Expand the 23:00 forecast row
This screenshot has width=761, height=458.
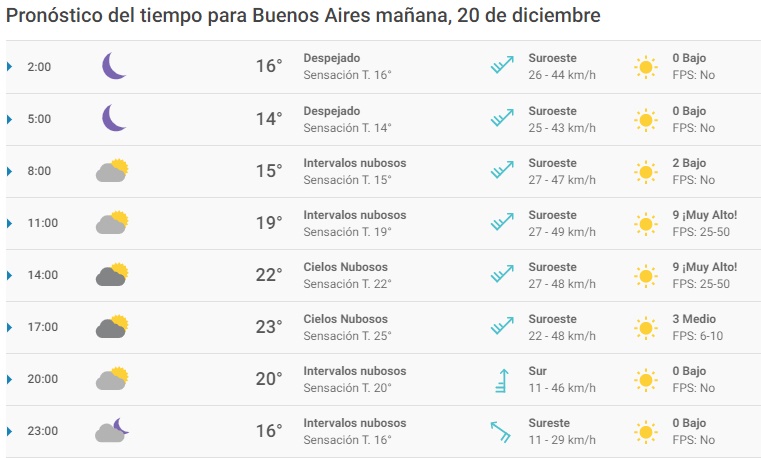click(10, 431)
